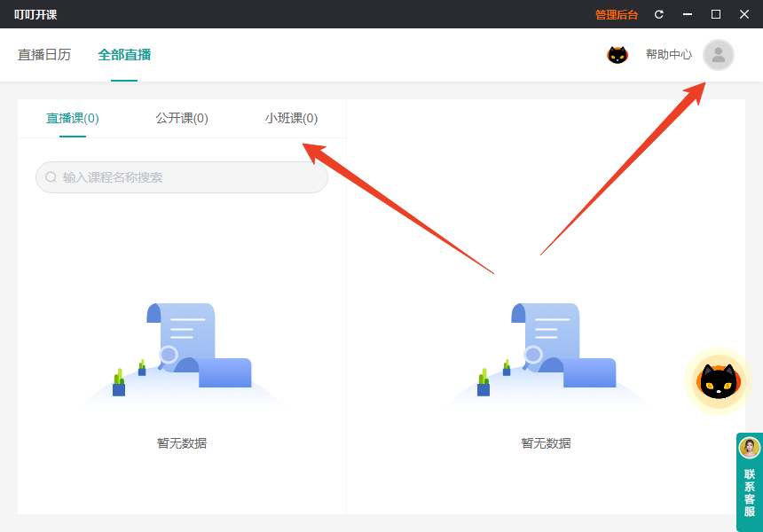The image size is (763, 532).
Task: Click the right 暂无数据 scroll illustration
Action: tap(545, 355)
